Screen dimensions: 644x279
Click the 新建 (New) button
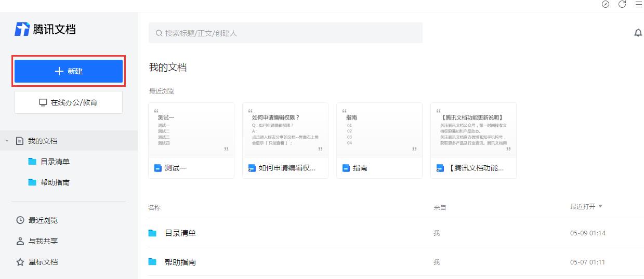coord(69,71)
